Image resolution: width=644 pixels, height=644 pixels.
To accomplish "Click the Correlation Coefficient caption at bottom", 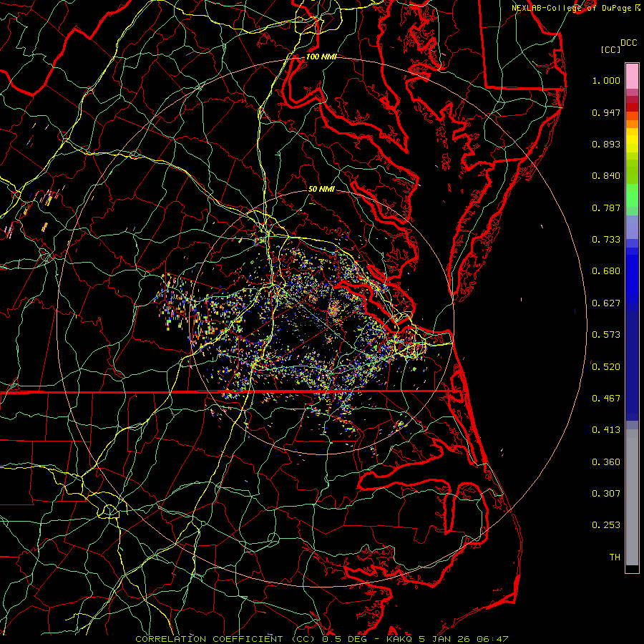I will tap(322, 639).
